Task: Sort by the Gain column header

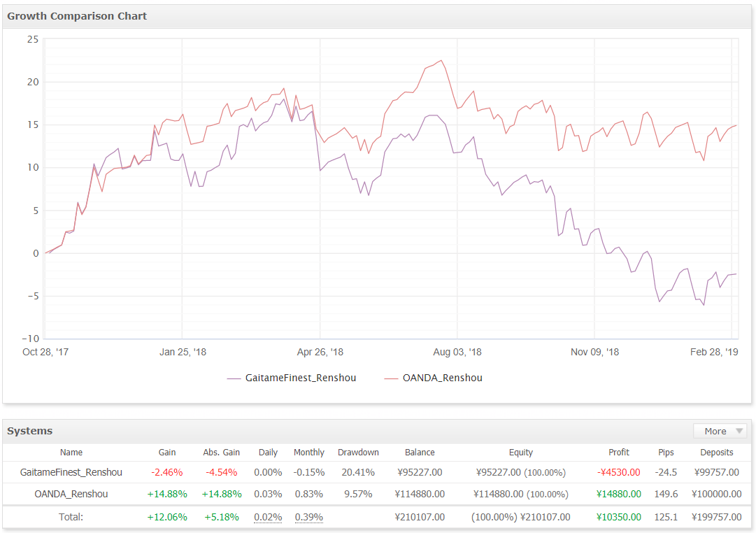Action: point(167,453)
